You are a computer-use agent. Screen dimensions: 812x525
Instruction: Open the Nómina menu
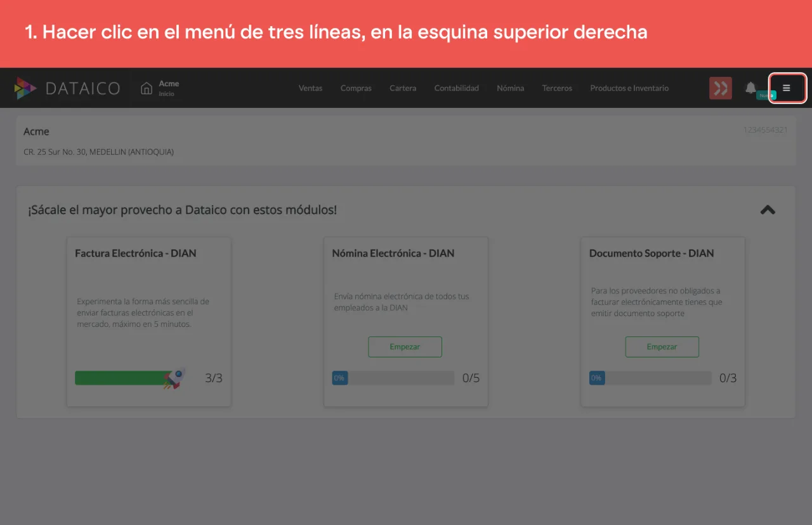(511, 88)
